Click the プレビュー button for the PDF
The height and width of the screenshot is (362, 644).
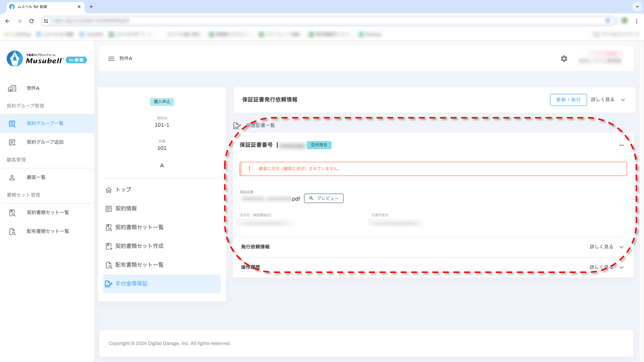323,198
